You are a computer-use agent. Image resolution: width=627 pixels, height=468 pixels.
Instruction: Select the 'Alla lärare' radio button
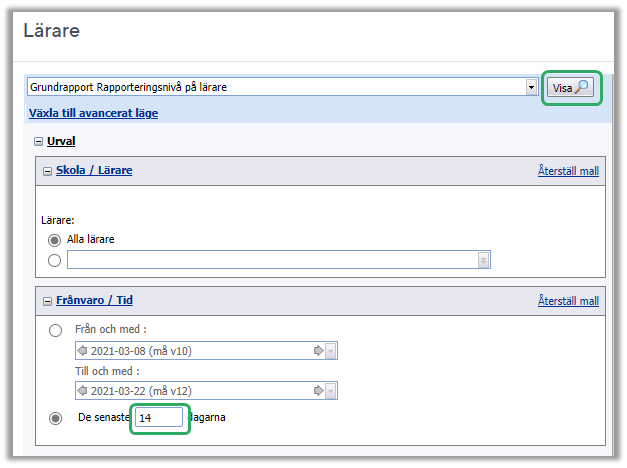pos(55,240)
